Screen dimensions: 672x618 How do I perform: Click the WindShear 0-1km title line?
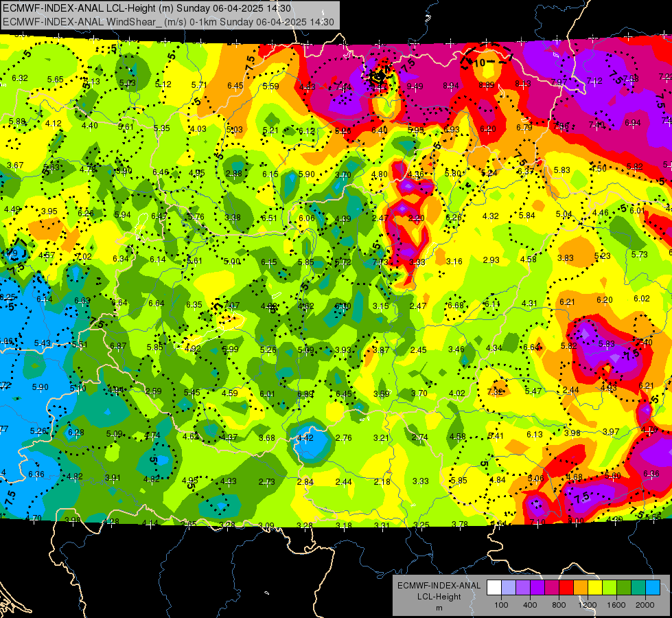click(x=168, y=22)
